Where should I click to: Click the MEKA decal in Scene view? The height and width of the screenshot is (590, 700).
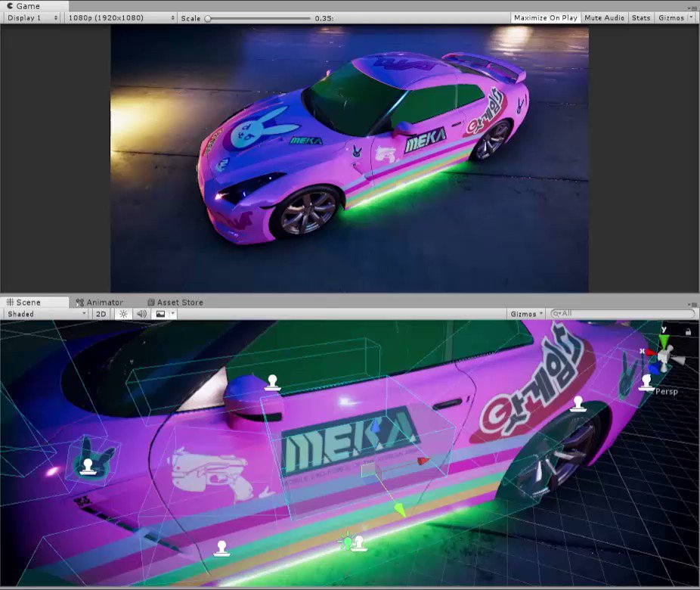pos(351,440)
